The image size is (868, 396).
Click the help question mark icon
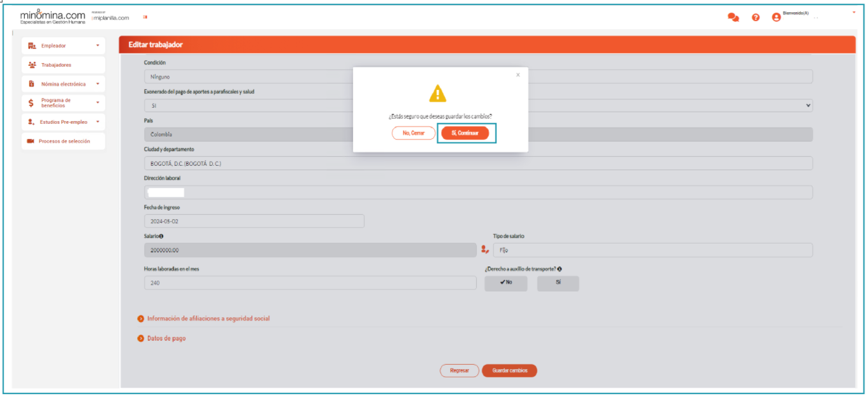[756, 18]
